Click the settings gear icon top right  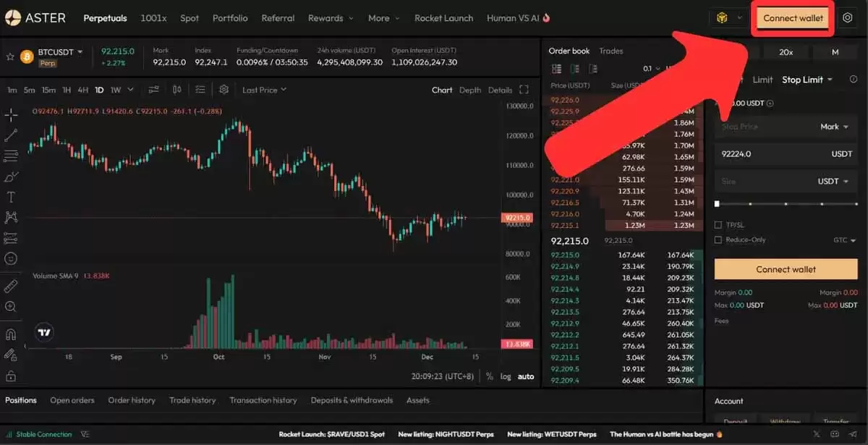[848, 18]
